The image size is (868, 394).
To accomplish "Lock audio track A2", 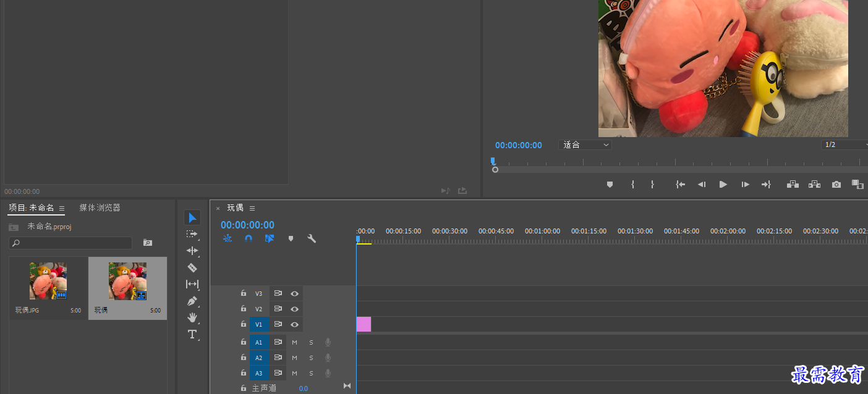I will click(244, 357).
